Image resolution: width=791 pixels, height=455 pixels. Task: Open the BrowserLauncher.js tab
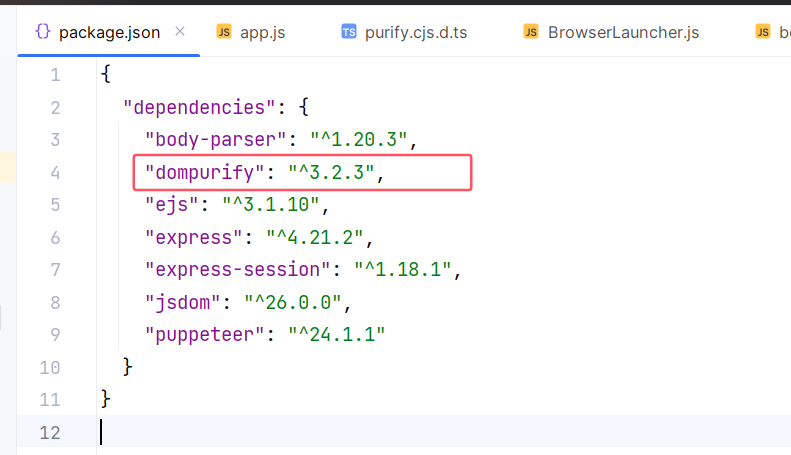(622, 32)
